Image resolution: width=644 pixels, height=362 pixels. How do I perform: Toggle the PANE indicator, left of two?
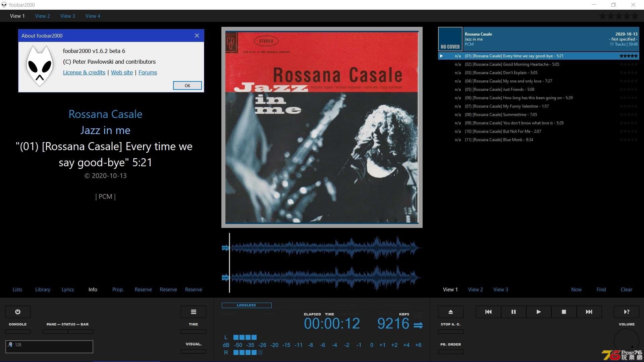pyautogui.click(x=55, y=331)
